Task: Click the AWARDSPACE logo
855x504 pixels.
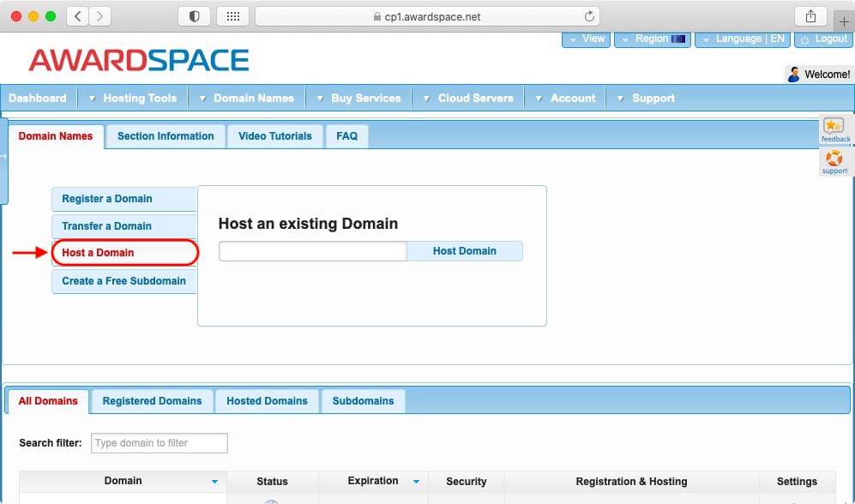Action: pos(137,60)
